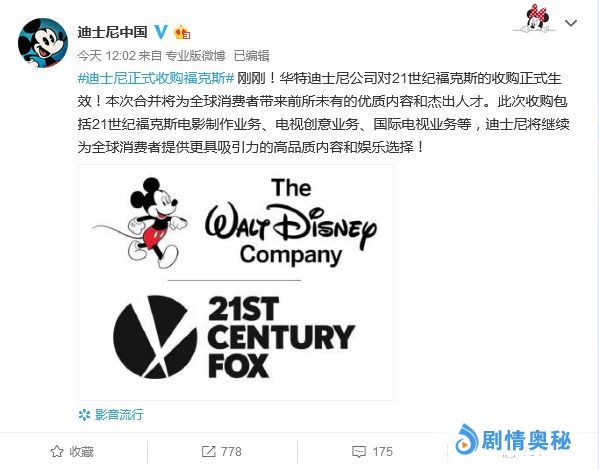This screenshot has height=470, width=599.
Task: Click the 专业版微博 source link
Action: tap(195, 56)
